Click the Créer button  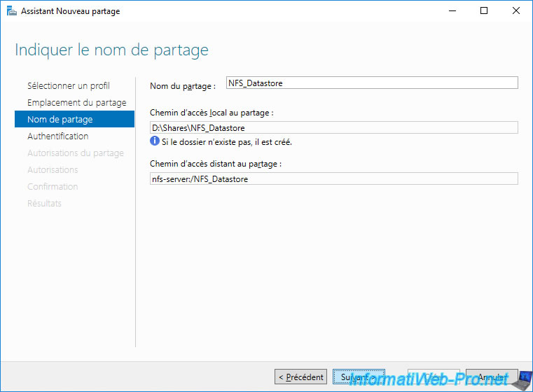click(433, 377)
